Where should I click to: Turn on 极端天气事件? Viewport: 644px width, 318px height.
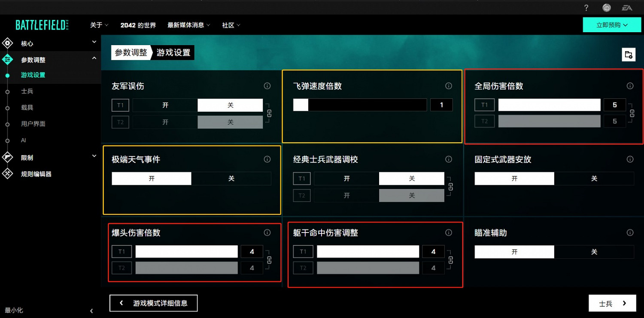coord(151,178)
